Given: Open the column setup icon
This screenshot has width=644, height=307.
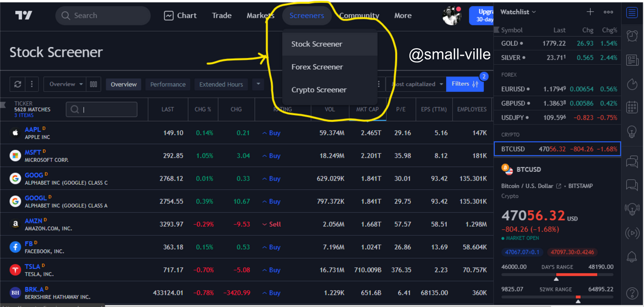Looking at the screenshot, I should click(94, 84).
